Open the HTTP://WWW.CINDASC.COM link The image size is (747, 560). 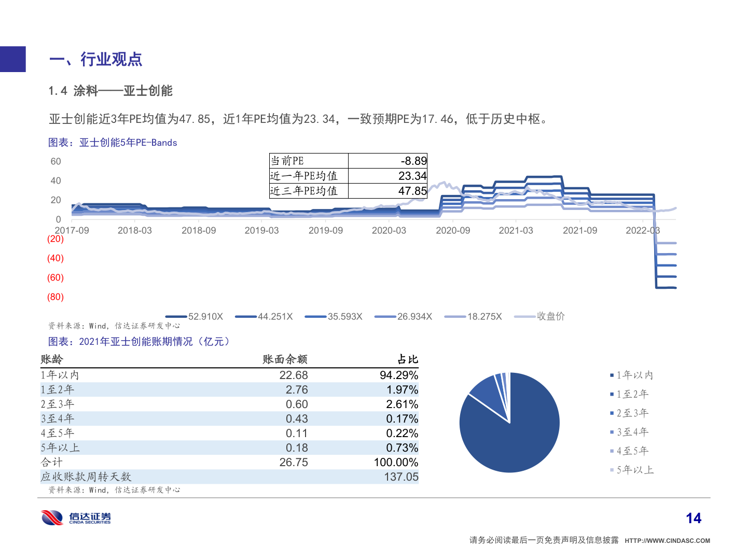tap(667, 541)
